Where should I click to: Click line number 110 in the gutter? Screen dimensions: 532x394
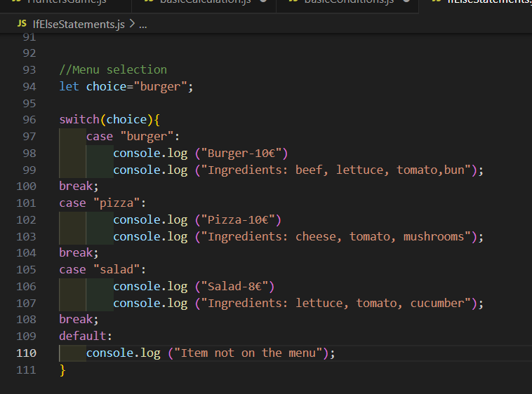(26, 353)
